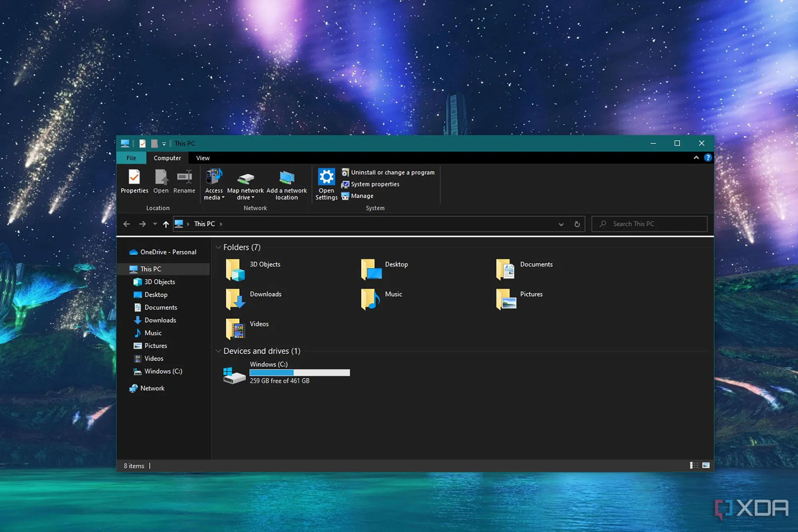This screenshot has width=798, height=532.
Task: Click the quick access Properties checkmark icon
Action: point(142,143)
